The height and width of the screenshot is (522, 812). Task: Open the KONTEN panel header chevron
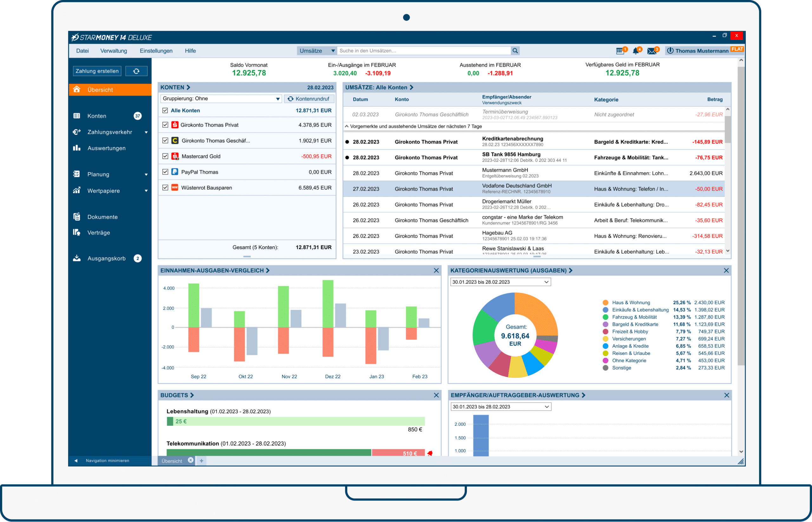189,87
